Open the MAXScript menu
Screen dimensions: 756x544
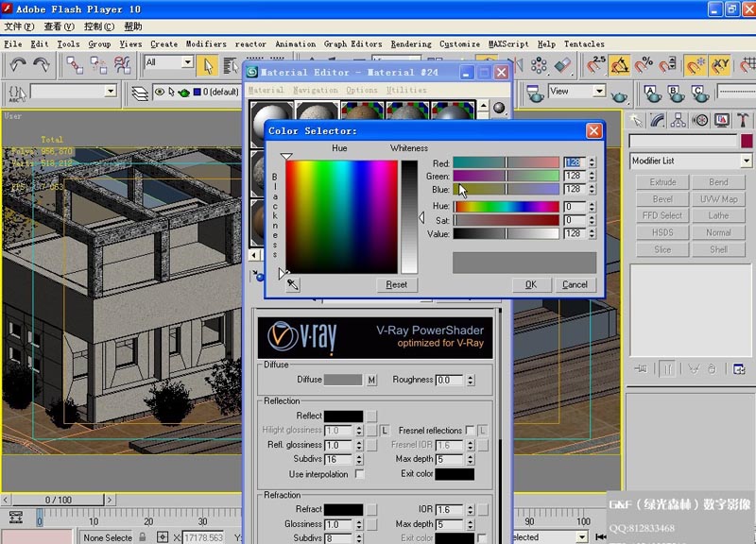(508, 43)
